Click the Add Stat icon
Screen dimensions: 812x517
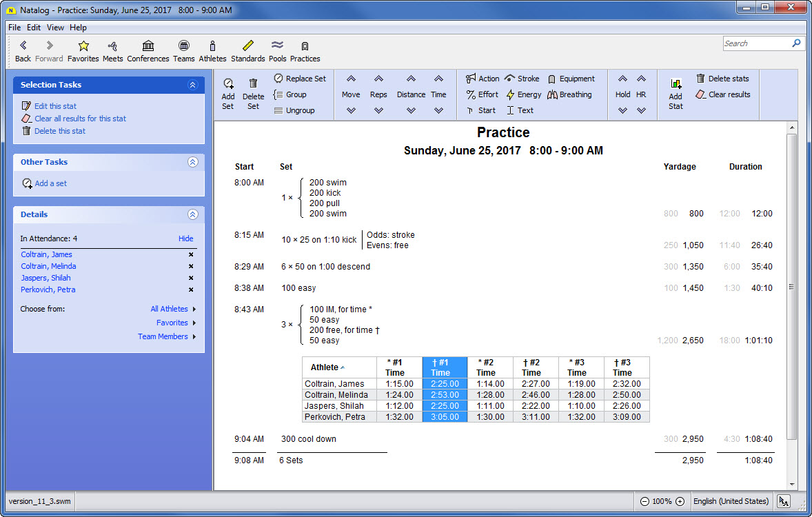click(676, 84)
